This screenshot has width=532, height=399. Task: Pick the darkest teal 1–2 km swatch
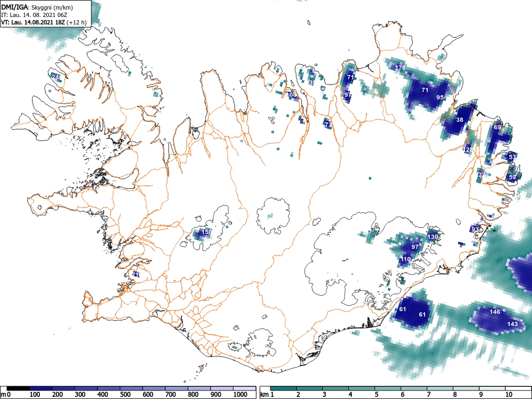[284, 388]
